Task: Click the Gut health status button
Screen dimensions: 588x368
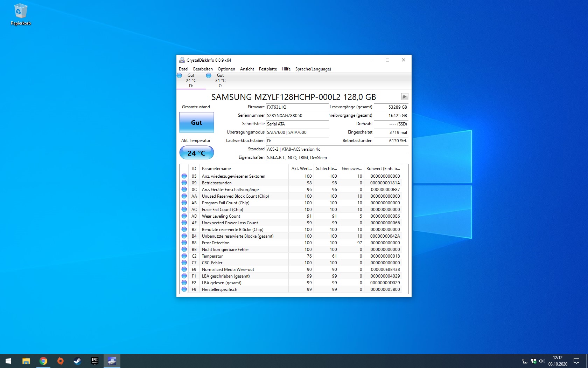Action: 196,122
